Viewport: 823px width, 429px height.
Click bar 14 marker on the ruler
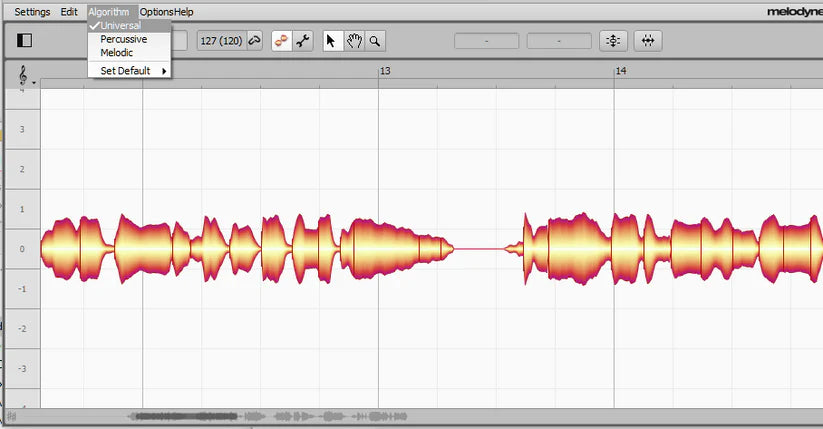[621, 72]
